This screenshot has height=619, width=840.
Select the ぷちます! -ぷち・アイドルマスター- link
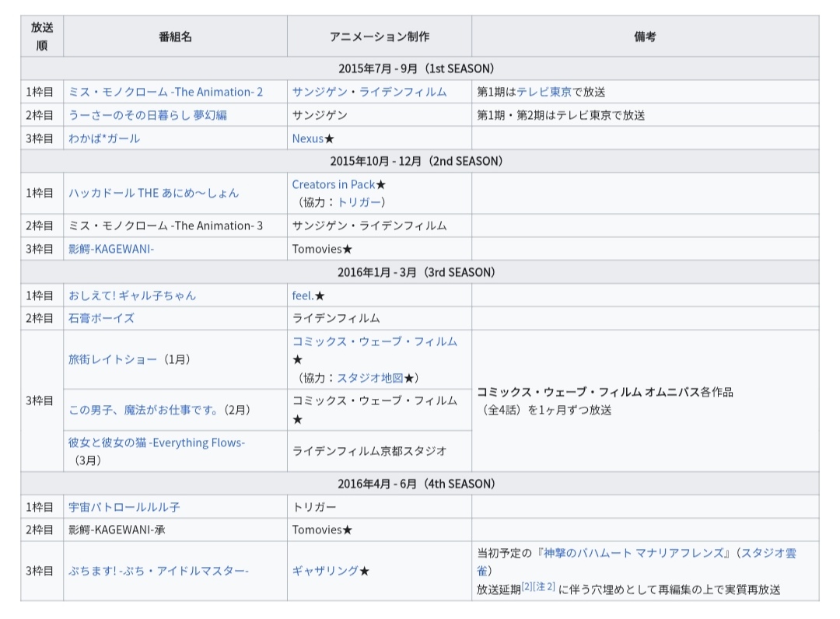(159, 571)
